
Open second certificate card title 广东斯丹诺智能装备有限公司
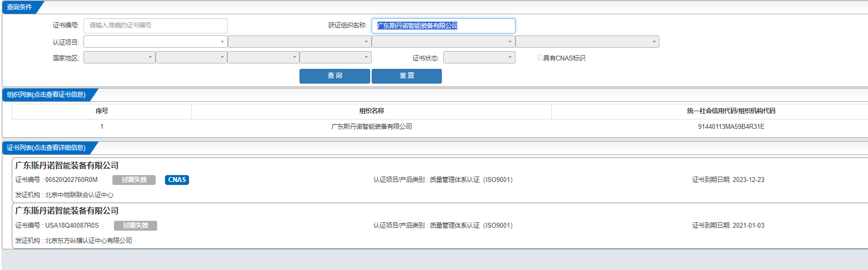click(x=67, y=211)
